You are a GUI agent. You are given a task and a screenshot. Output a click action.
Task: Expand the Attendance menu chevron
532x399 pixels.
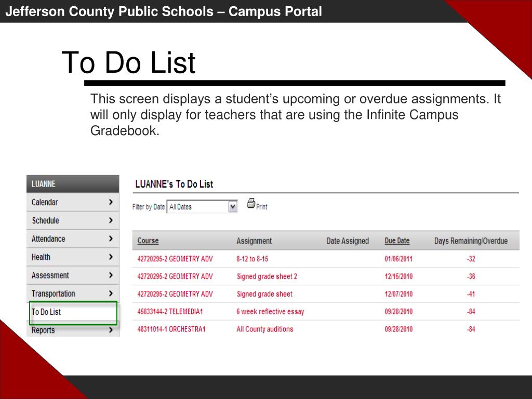click(x=111, y=238)
